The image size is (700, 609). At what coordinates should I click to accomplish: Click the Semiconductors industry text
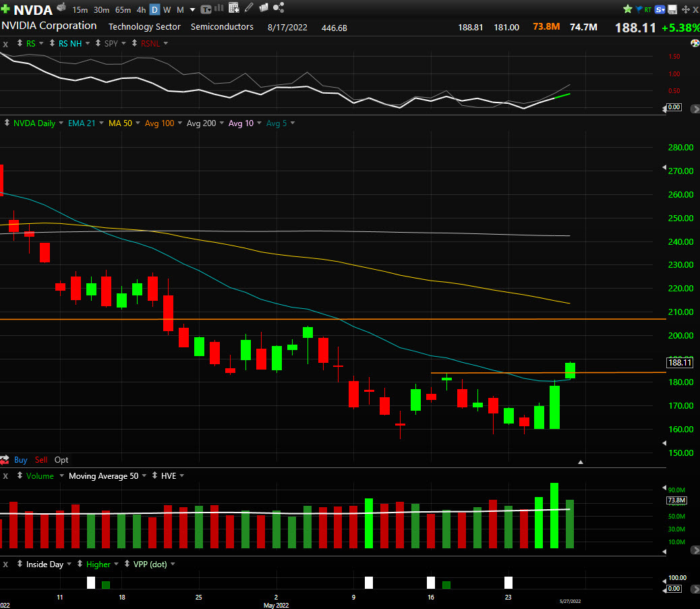click(222, 27)
